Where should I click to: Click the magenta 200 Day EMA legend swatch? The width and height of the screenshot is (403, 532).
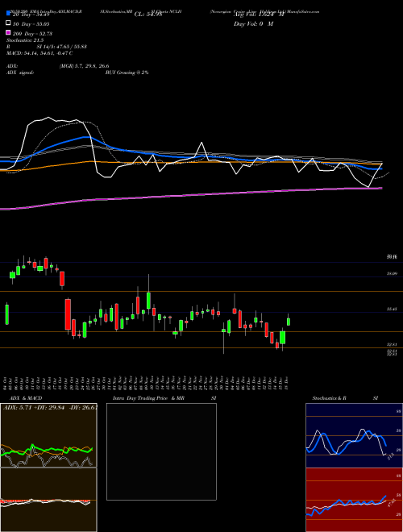8,33
